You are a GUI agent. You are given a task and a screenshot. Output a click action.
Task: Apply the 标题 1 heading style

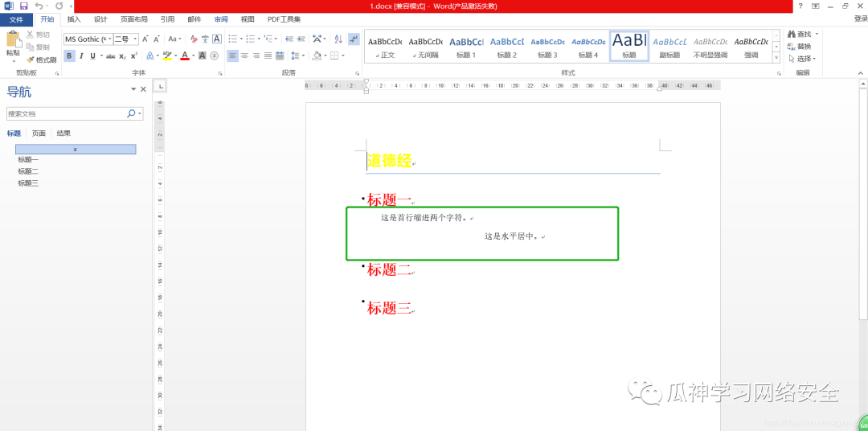pos(466,47)
